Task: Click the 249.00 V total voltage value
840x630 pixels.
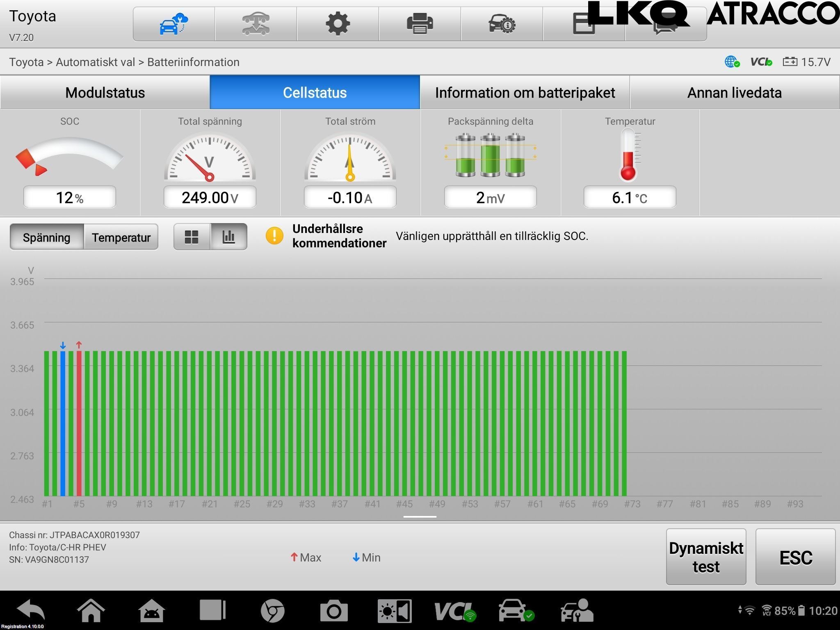Action: click(x=210, y=197)
